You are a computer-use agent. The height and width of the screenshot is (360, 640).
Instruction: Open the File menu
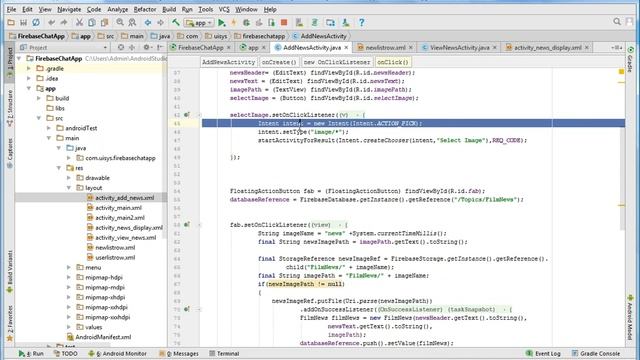(x=11, y=9)
